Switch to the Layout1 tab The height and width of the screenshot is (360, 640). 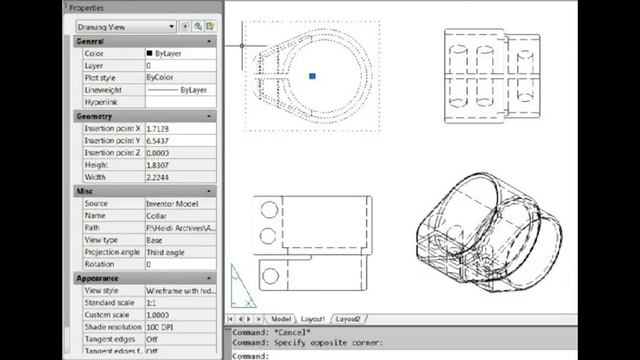(x=313, y=319)
